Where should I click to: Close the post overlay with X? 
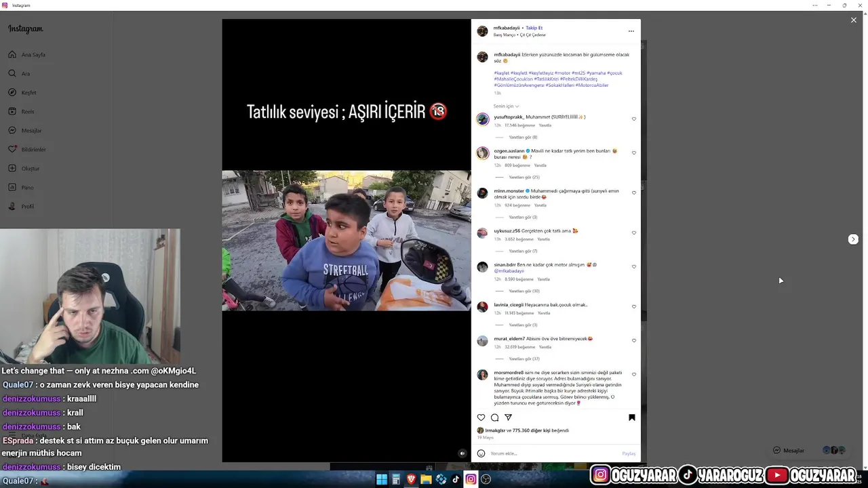click(854, 20)
